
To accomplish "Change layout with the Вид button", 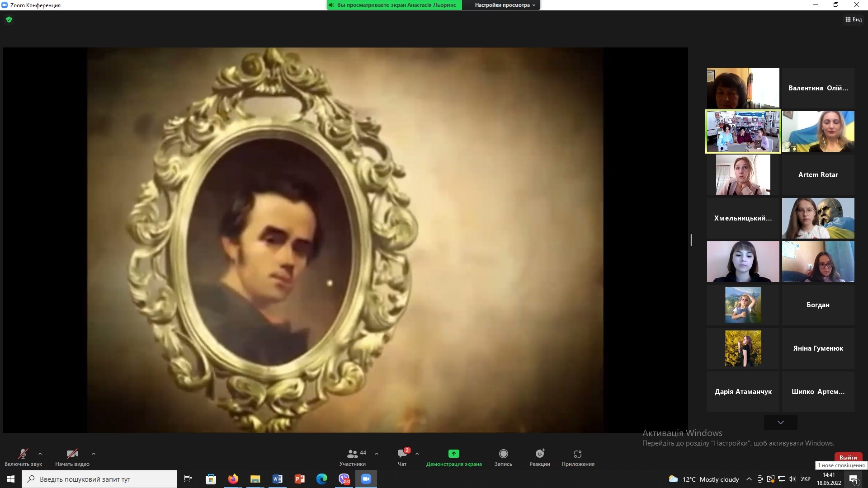I will (x=854, y=19).
